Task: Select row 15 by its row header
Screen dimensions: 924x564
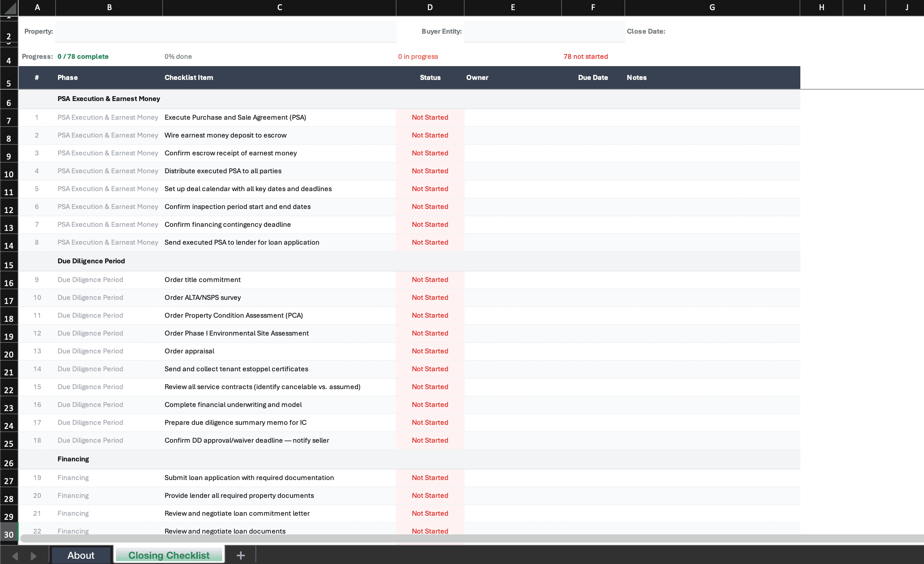Action: pyautogui.click(x=9, y=264)
